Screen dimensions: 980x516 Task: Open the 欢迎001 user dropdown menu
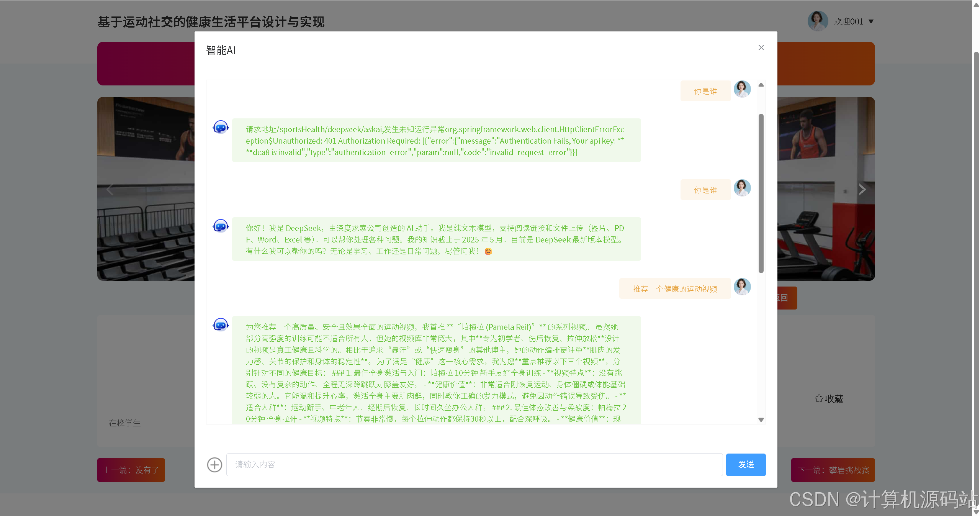[x=853, y=21]
